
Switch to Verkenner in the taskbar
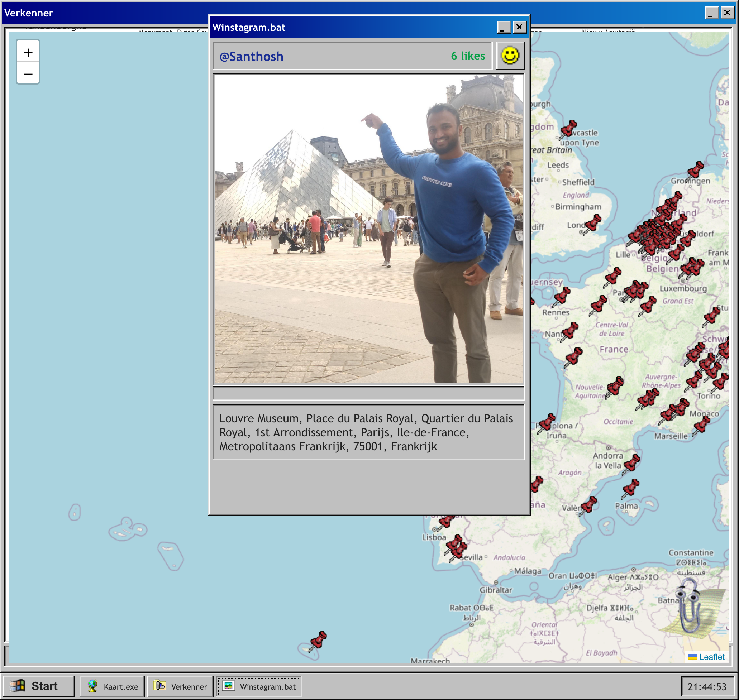180,686
